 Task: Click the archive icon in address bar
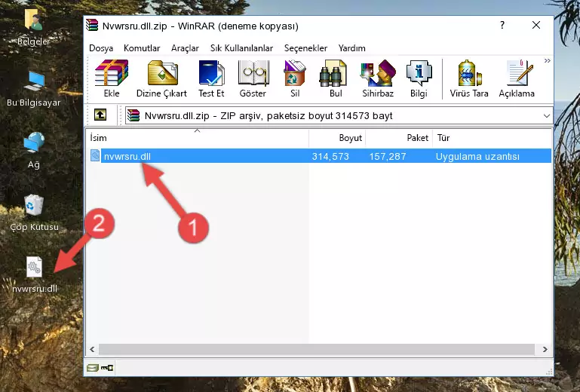tap(133, 115)
